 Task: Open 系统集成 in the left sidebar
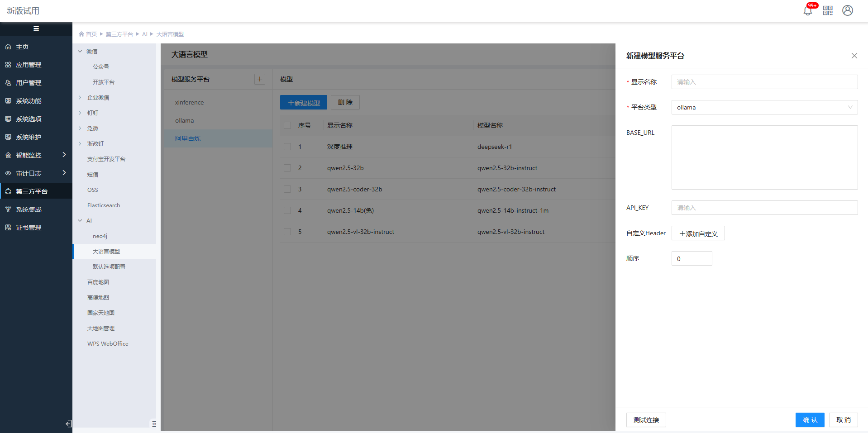[x=29, y=209]
